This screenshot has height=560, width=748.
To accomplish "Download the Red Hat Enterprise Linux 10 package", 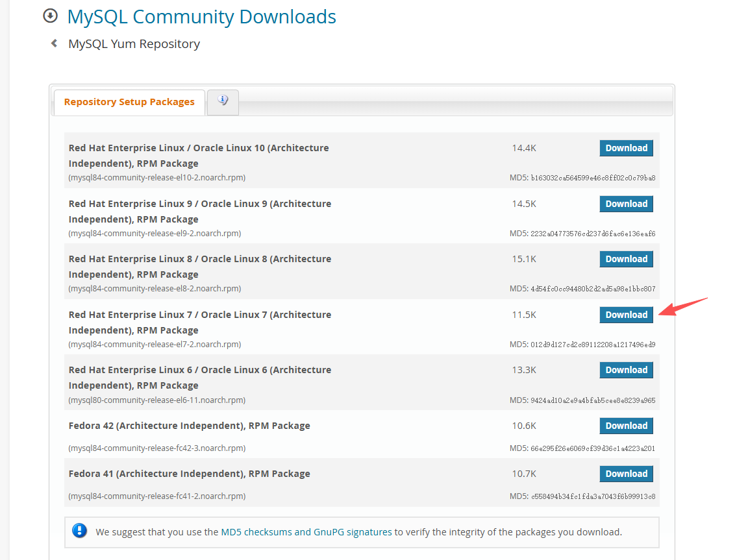I will tap(627, 148).
